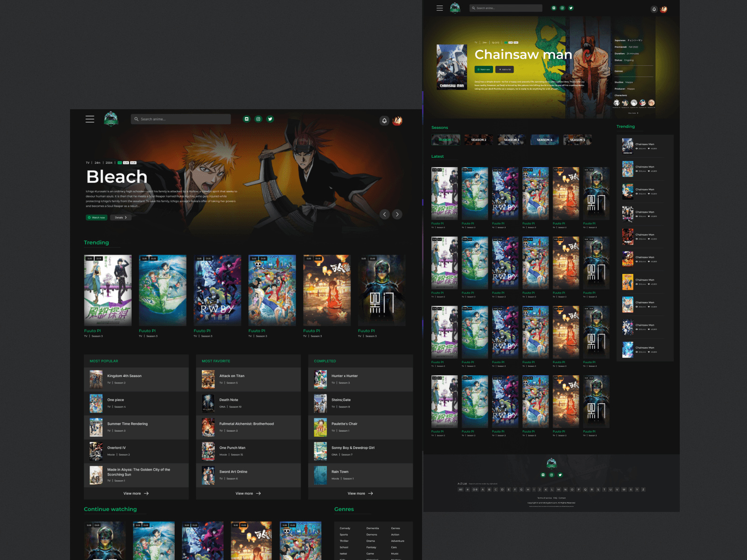Open Rain Town entry

pyautogui.click(x=360, y=475)
